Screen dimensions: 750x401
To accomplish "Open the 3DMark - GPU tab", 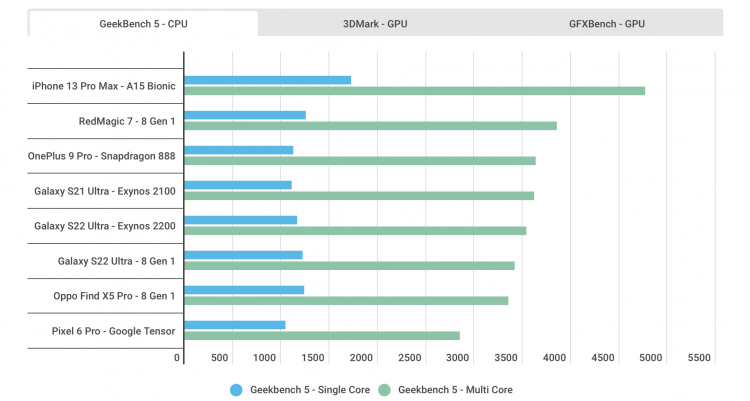I will tap(375, 23).
